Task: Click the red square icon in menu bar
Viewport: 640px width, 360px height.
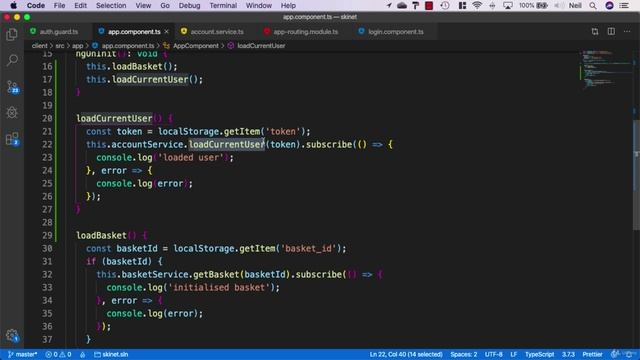Action: click(x=429, y=5)
